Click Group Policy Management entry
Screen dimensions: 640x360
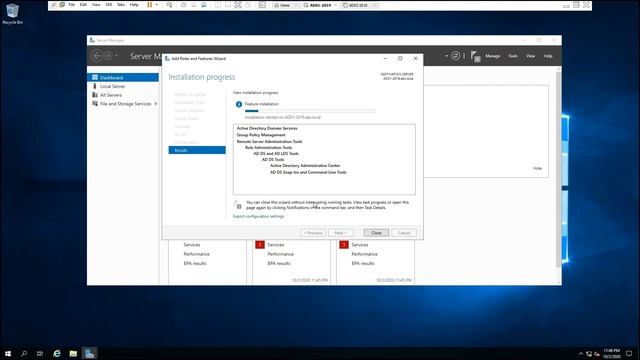click(261, 135)
